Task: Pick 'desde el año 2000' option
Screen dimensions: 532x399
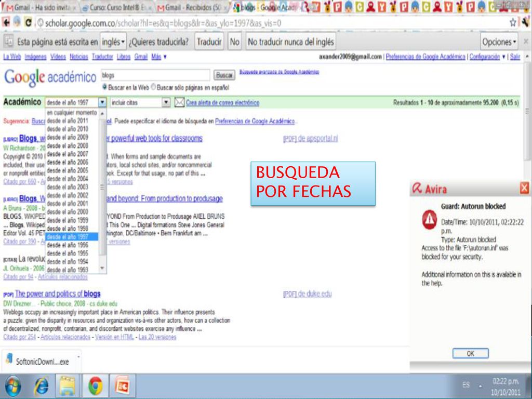Action: (x=72, y=212)
